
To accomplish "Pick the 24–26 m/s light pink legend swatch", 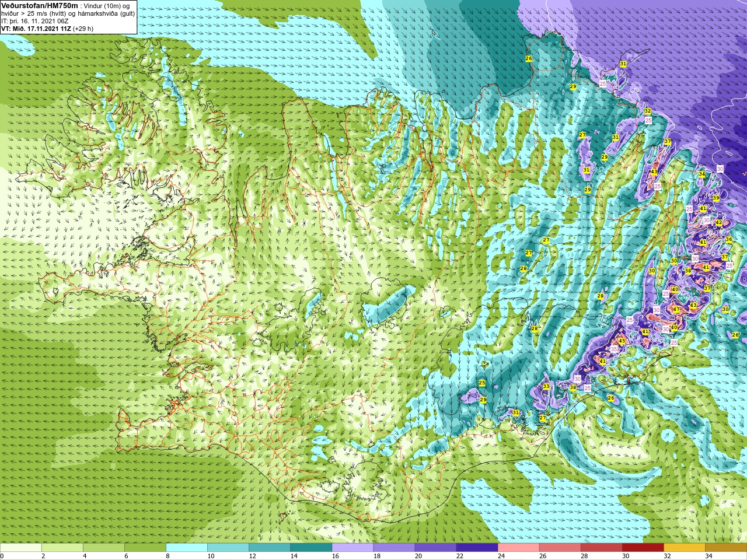I will pyautogui.click(x=518, y=548).
